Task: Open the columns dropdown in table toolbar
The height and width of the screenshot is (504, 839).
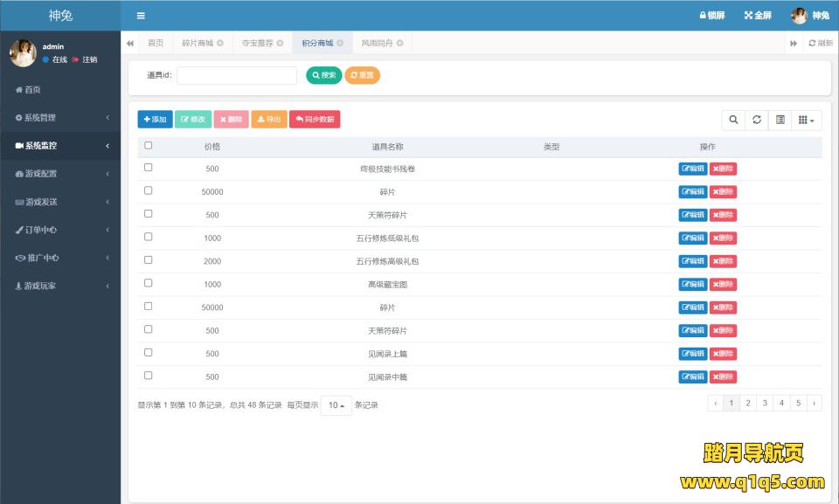Action: click(x=806, y=120)
